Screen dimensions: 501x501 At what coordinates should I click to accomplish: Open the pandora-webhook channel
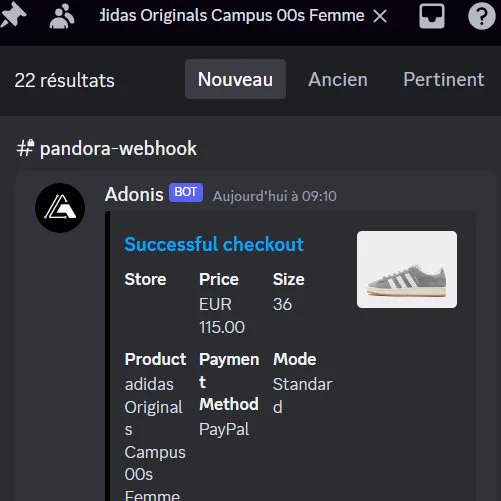(x=118, y=148)
